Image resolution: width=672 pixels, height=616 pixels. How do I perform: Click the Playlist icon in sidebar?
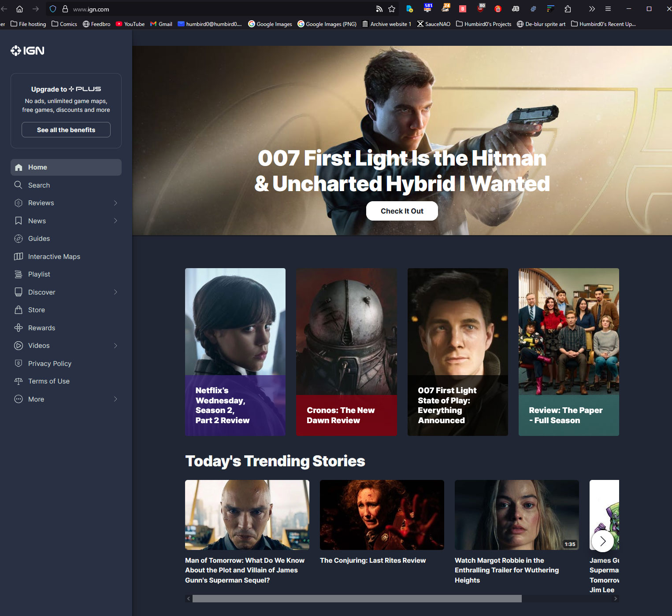point(19,274)
